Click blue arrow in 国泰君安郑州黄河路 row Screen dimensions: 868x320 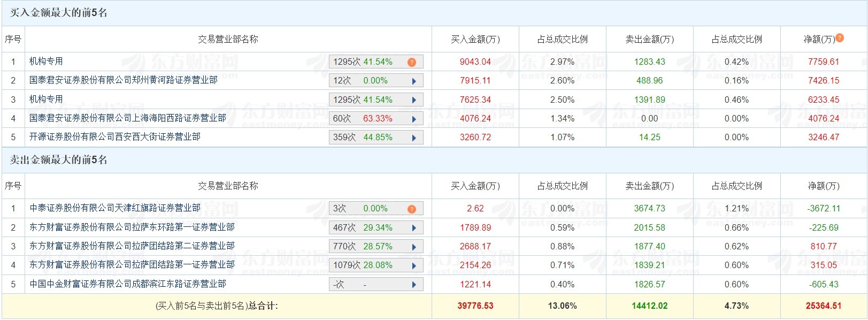(414, 81)
